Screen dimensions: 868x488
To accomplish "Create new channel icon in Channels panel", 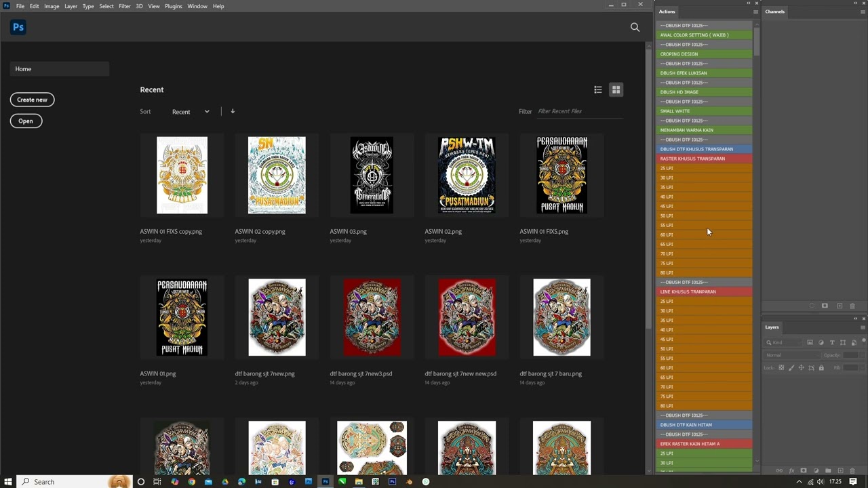I will click(840, 306).
